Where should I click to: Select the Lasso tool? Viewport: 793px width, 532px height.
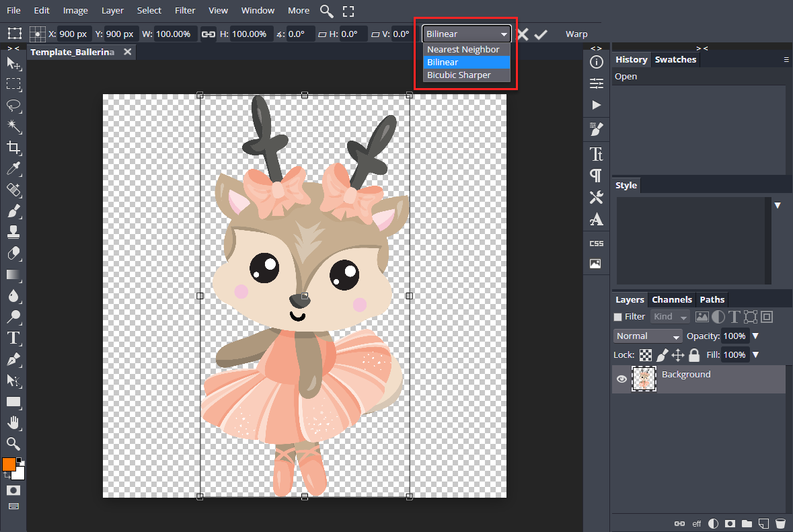pos(13,106)
